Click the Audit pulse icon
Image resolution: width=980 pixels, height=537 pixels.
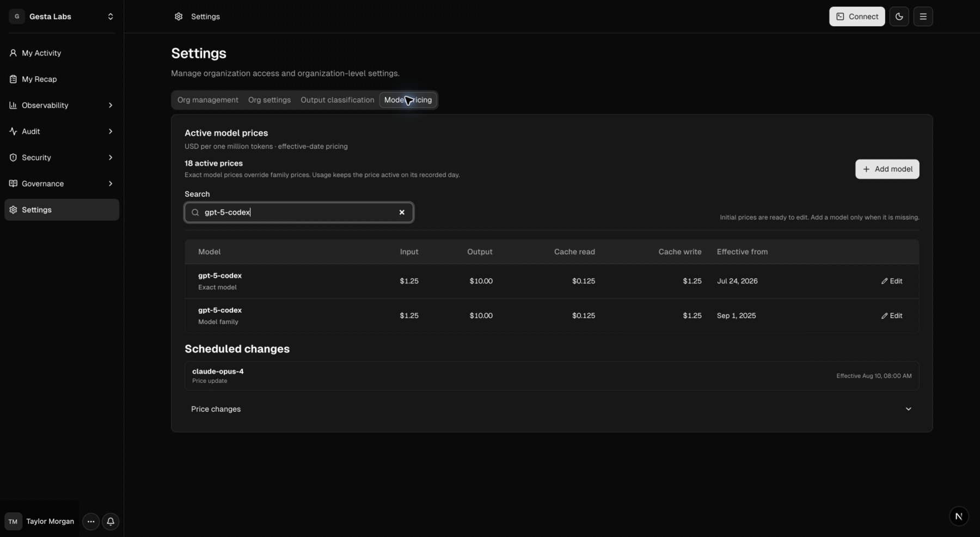click(13, 131)
